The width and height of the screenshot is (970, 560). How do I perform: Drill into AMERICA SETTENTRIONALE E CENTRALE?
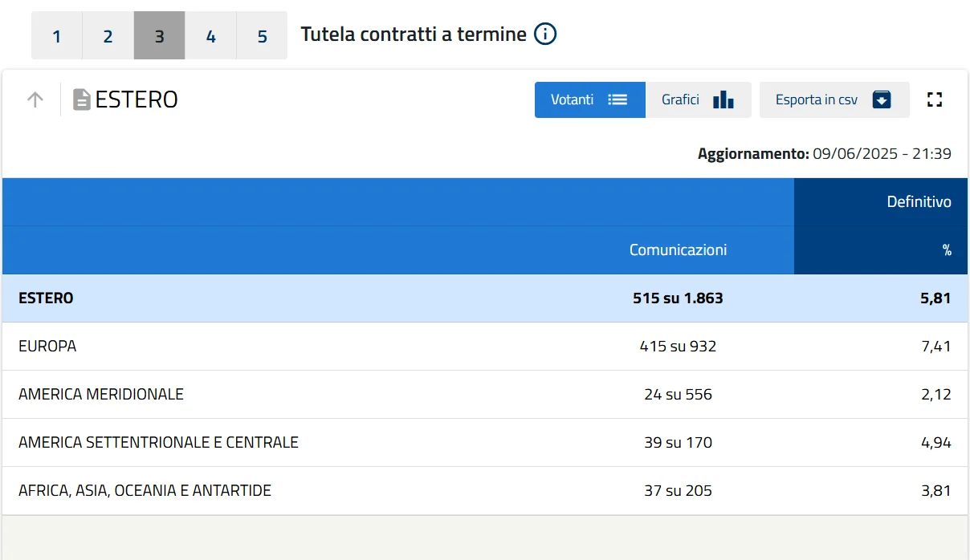pos(158,443)
